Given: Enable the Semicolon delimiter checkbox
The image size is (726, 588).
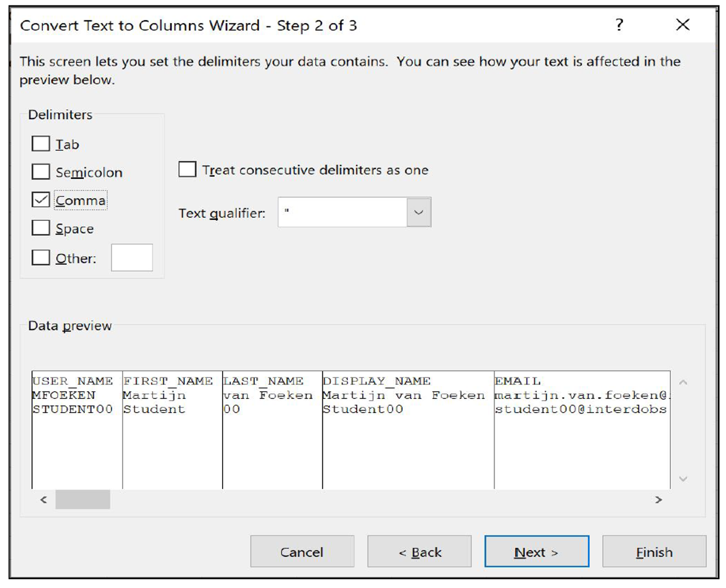Looking at the screenshot, I should 41,172.
